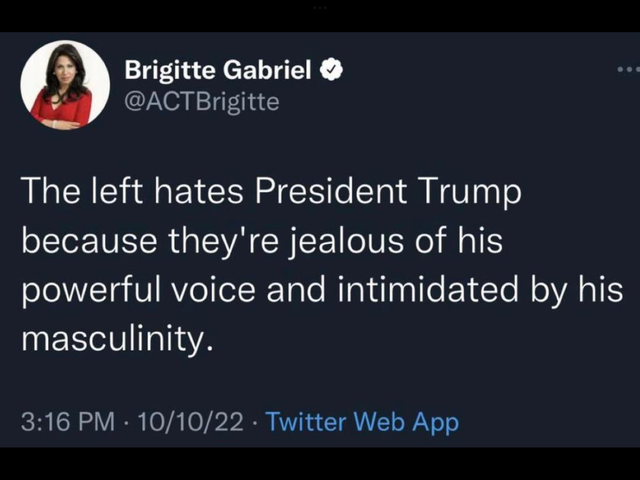Click "by his" at the third line's end
This screenshot has width=640, height=480.
[x=577, y=290]
